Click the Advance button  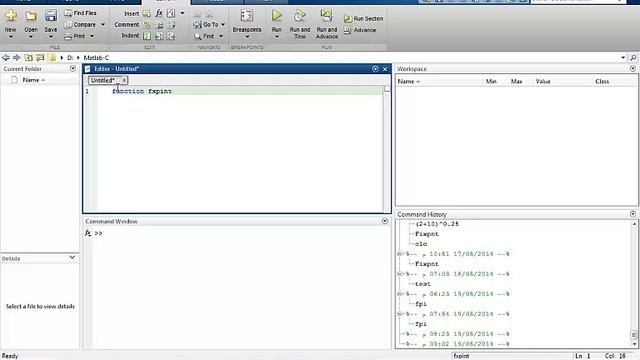[360, 30]
